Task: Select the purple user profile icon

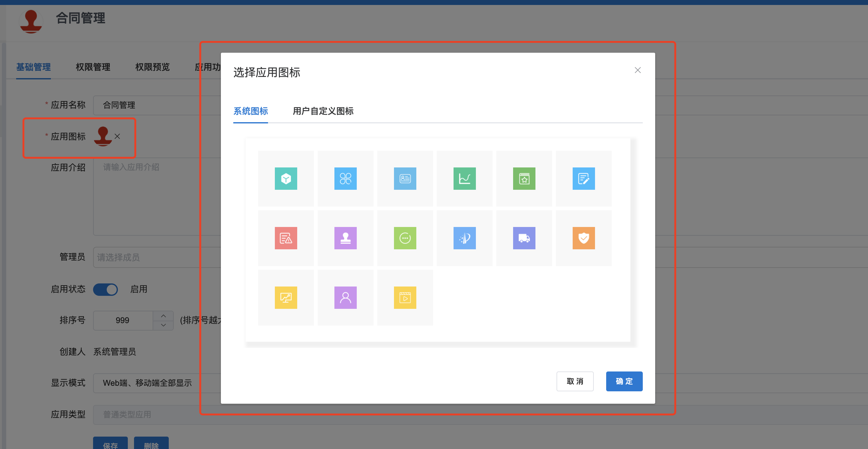Action: pyautogui.click(x=345, y=298)
